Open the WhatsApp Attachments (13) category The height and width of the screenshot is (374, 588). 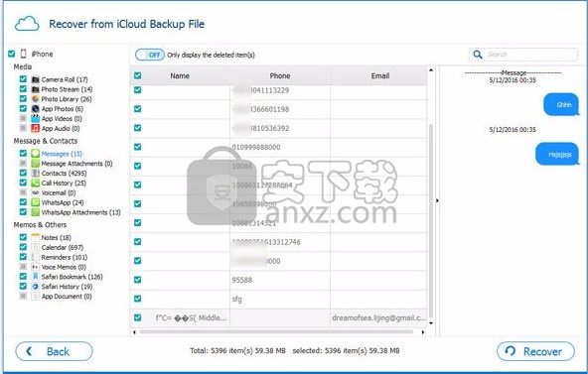(80, 212)
